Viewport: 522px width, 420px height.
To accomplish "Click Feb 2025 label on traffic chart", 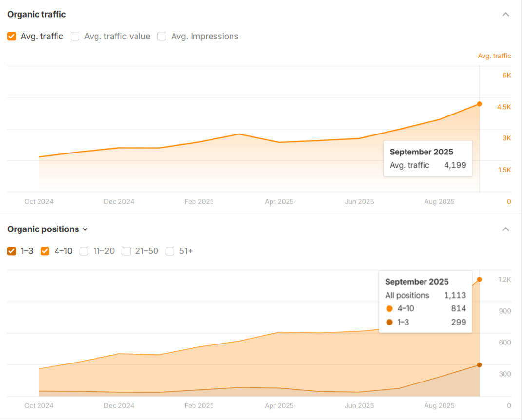I will tap(199, 201).
